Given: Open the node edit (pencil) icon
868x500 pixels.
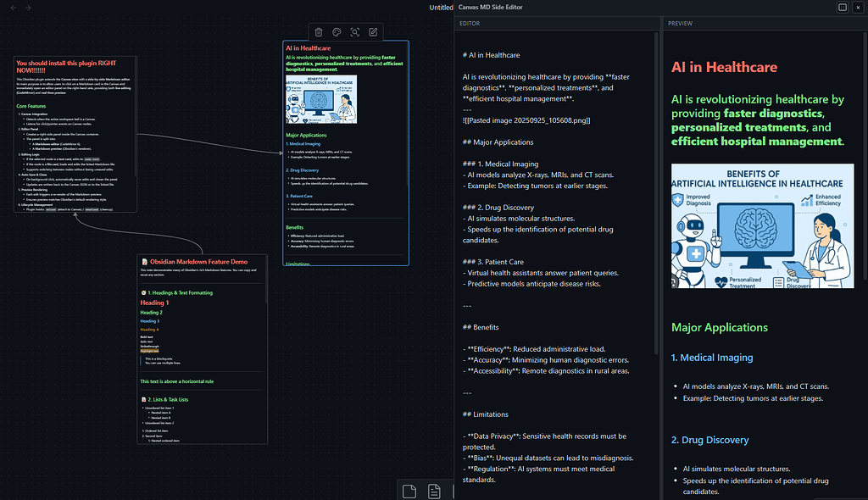Looking at the screenshot, I should (x=372, y=31).
